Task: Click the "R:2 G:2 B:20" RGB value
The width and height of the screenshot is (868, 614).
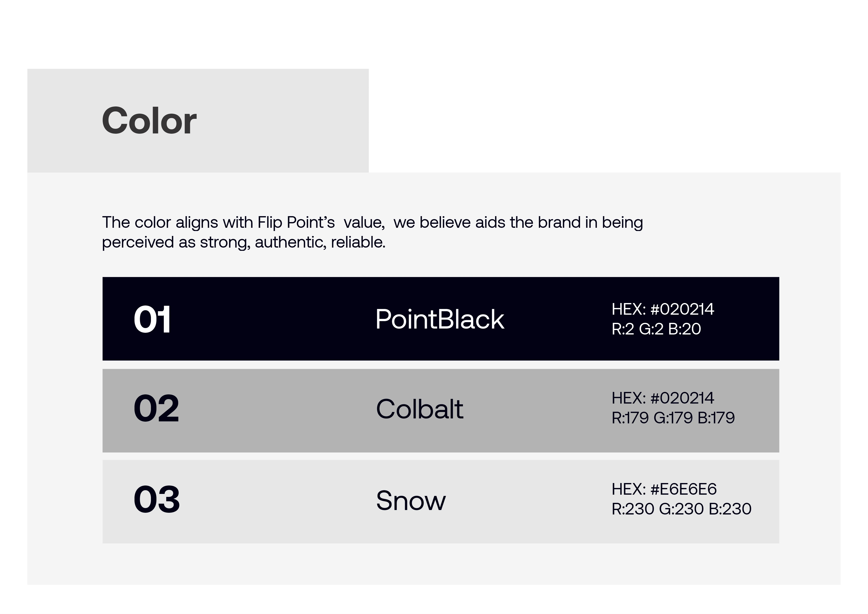Action: click(656, 329)
